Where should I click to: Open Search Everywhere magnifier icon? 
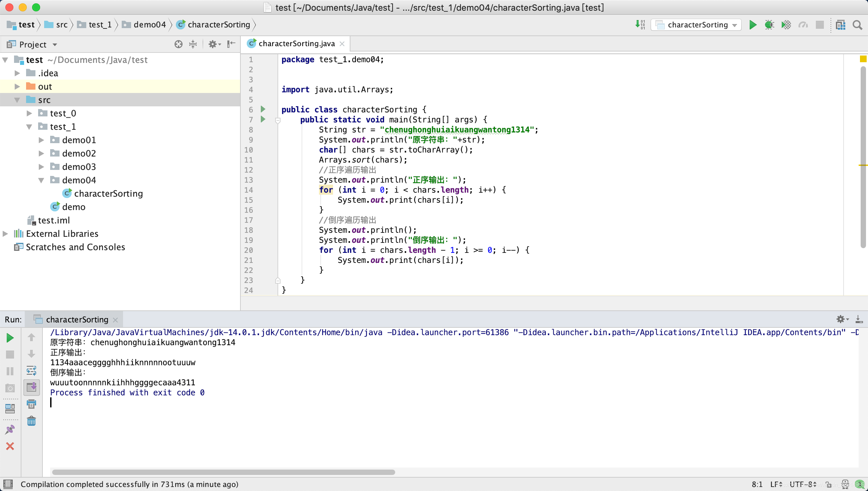tap(857, 25)
